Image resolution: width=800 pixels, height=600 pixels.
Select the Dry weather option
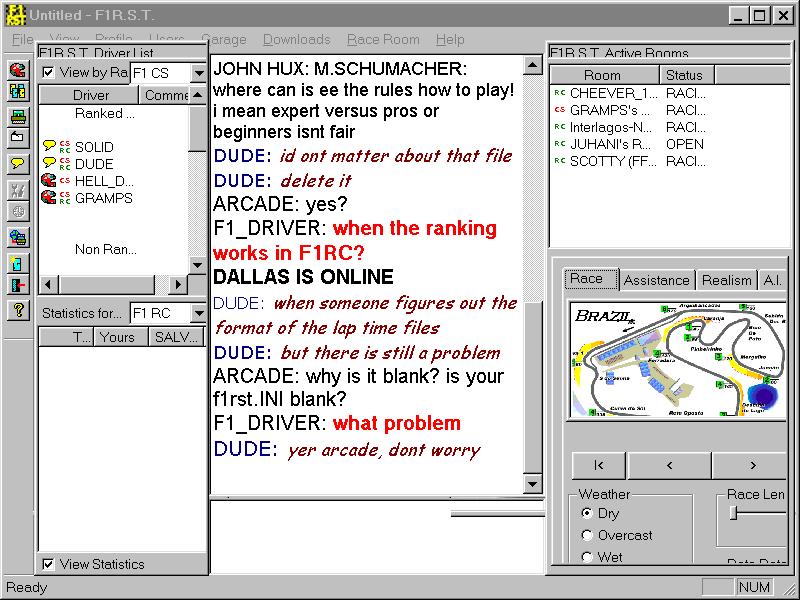587,513
